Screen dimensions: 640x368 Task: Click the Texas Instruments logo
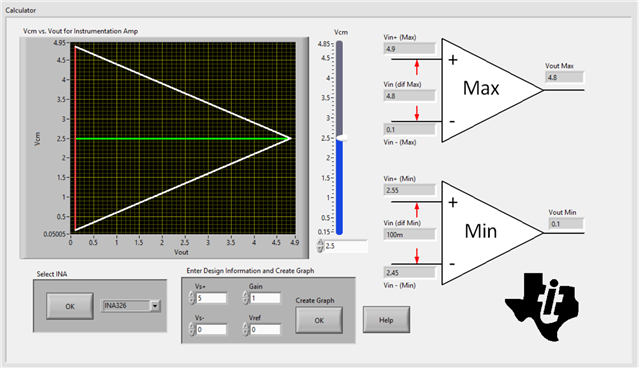tap(542, 308)
